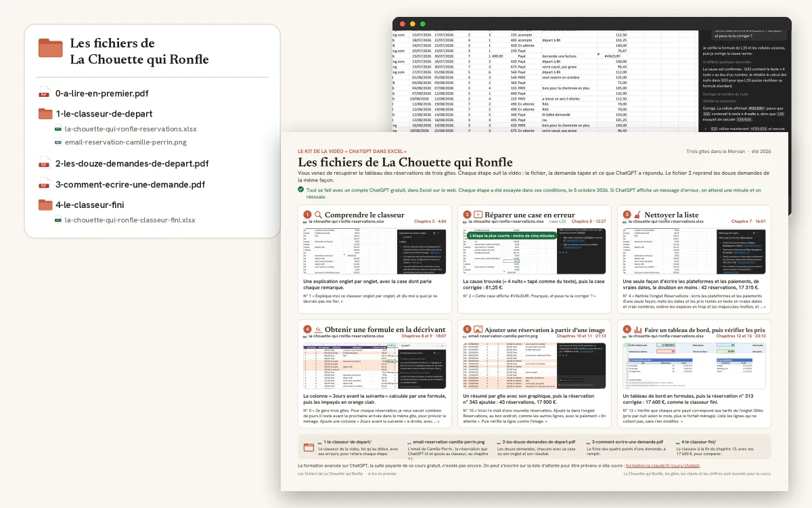Click the PDF icon beside 3-comment-ecrire-une-demande.pdf in the file list
Image resolution: width=812 pixels, height=508 pixels.
[45, 184]
